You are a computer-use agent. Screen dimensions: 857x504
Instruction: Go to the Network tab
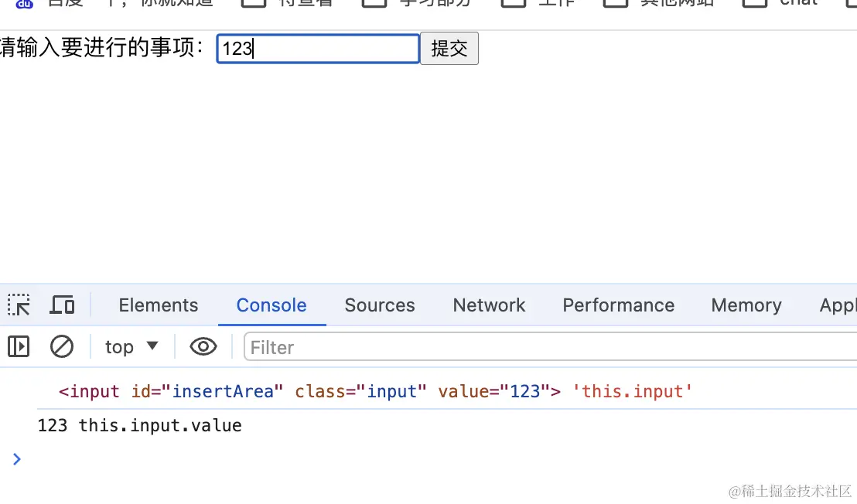489,305
